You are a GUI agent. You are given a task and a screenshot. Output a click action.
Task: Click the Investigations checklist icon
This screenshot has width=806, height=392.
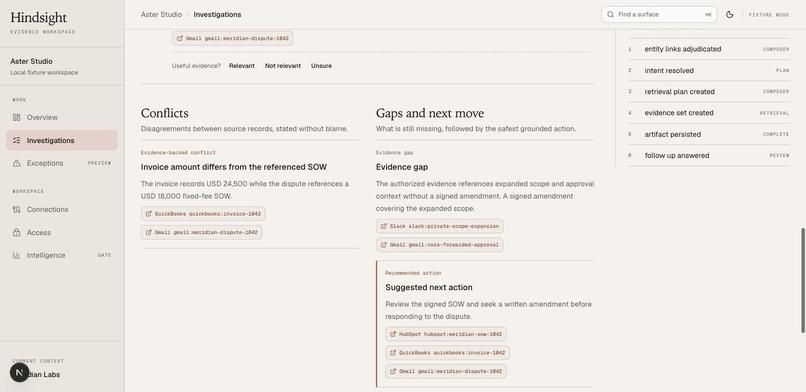tap(16, 140)
